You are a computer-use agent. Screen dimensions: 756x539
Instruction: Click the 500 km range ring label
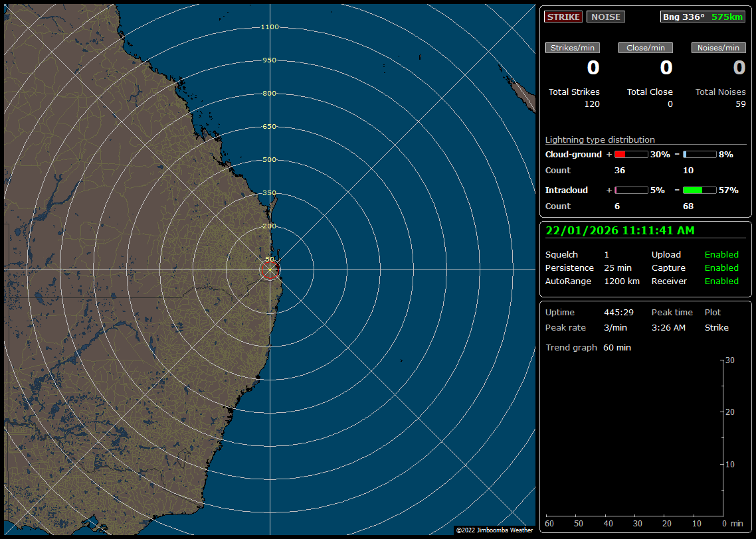[x=270, y=160]
